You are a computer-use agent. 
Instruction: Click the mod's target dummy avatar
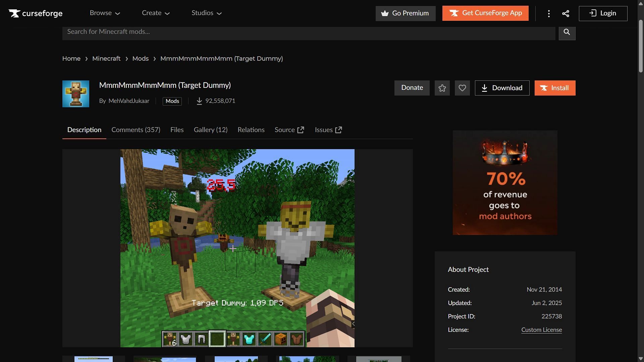[76, 94]
